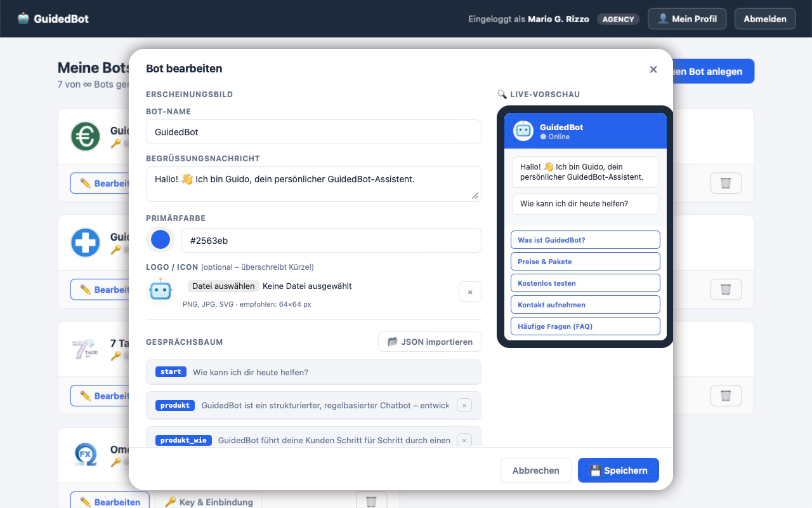Image resolution: width=812 pixels, height=508 pixels.
Task: Click the Abmelden button
Action: (x=765, y=18)
